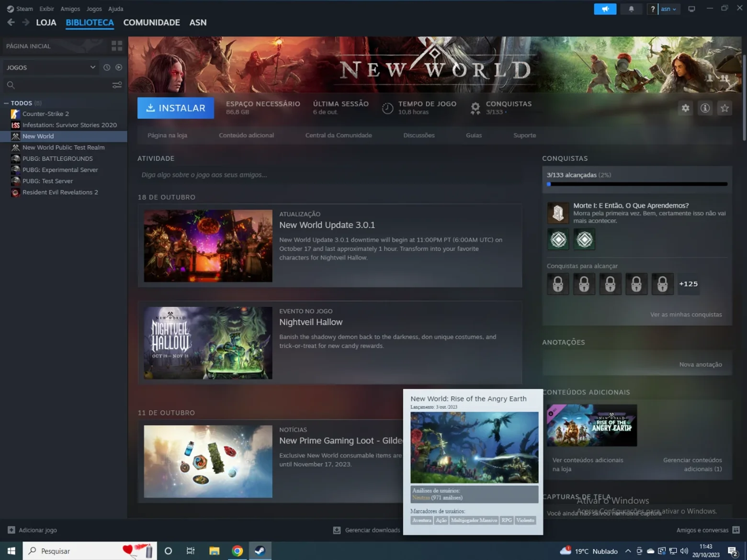The image size is (747, 560).
Task: Select Counter-Strike 2 in the library
Action: (64, 114)
